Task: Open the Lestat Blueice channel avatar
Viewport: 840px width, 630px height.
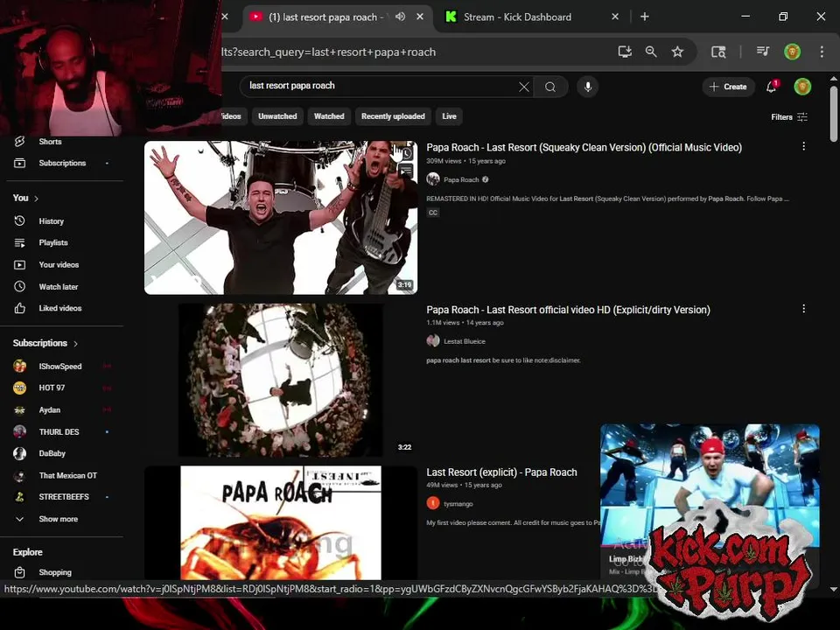Action: (x=433, y=341)
